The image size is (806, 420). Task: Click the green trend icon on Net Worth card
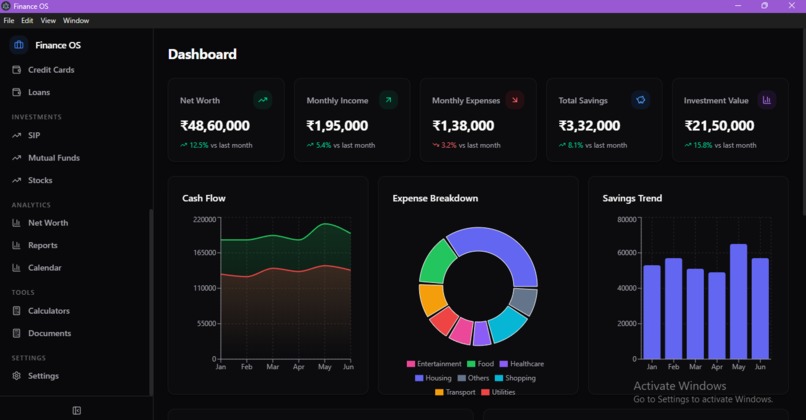263,100
